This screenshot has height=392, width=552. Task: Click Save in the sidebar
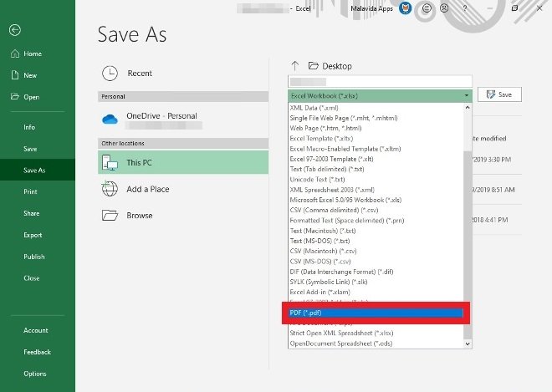30,149
